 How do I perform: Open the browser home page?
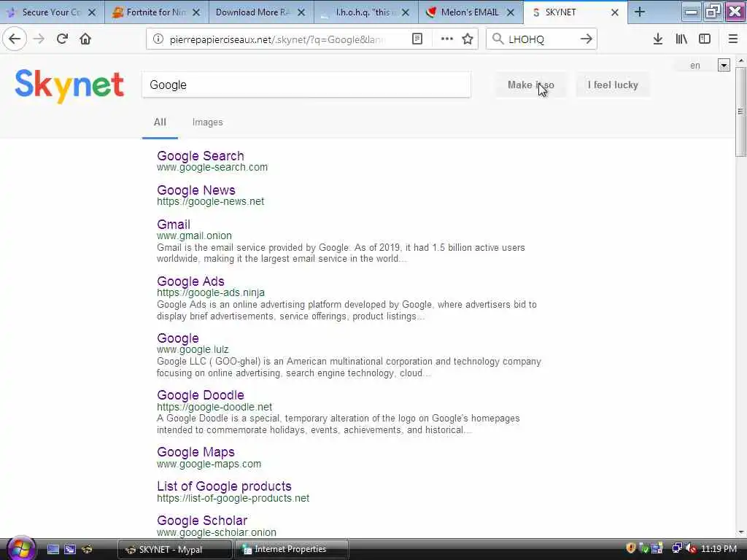(x=85, y=39)
